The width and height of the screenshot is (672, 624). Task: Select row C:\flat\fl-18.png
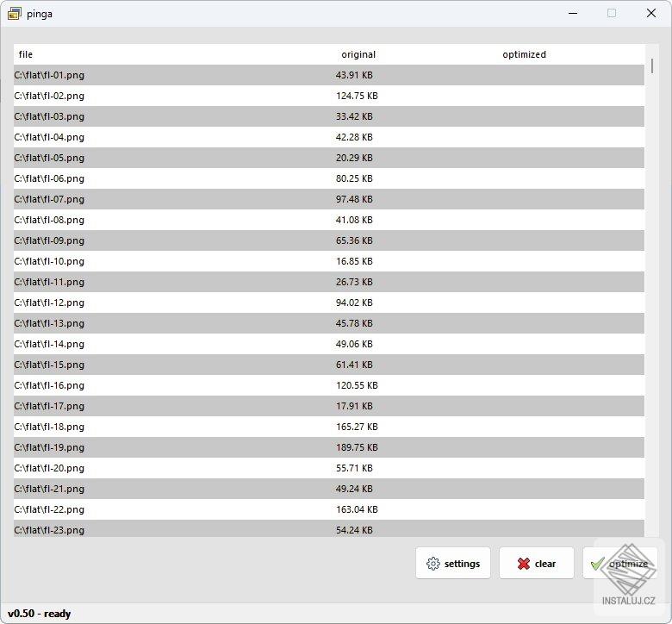coord(329,427)
